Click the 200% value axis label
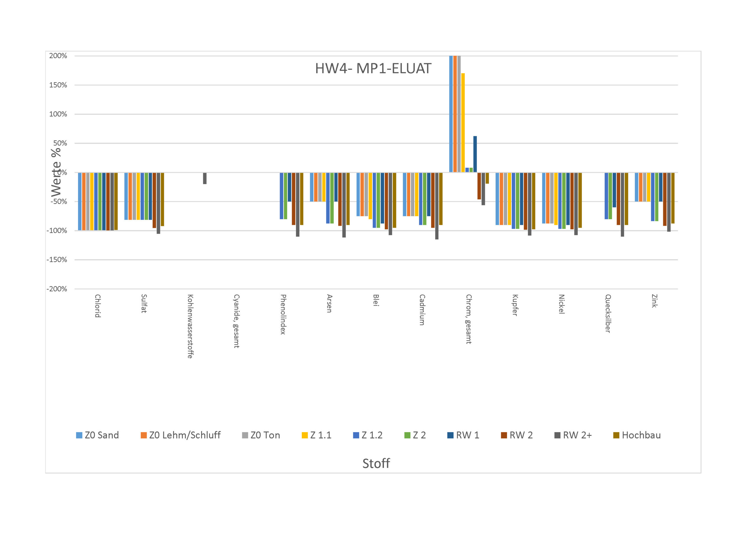 (x=58, y=56)
